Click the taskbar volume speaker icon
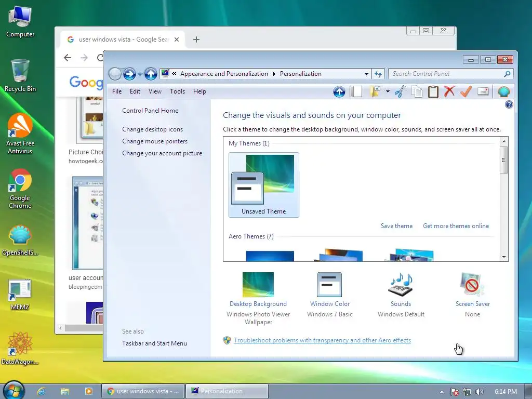This screenshot has width=532, height=399. (x=479, y=392)
